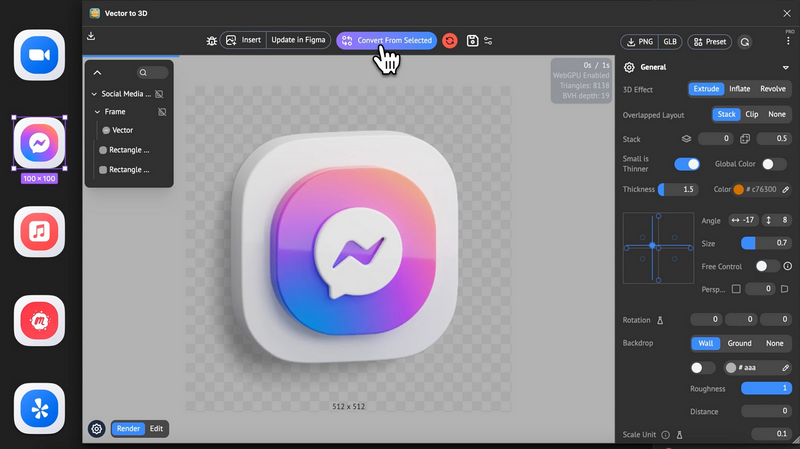Click the search icon in layer panel
The height and width of the screenshot is (449, 800).
pos(143,72)
